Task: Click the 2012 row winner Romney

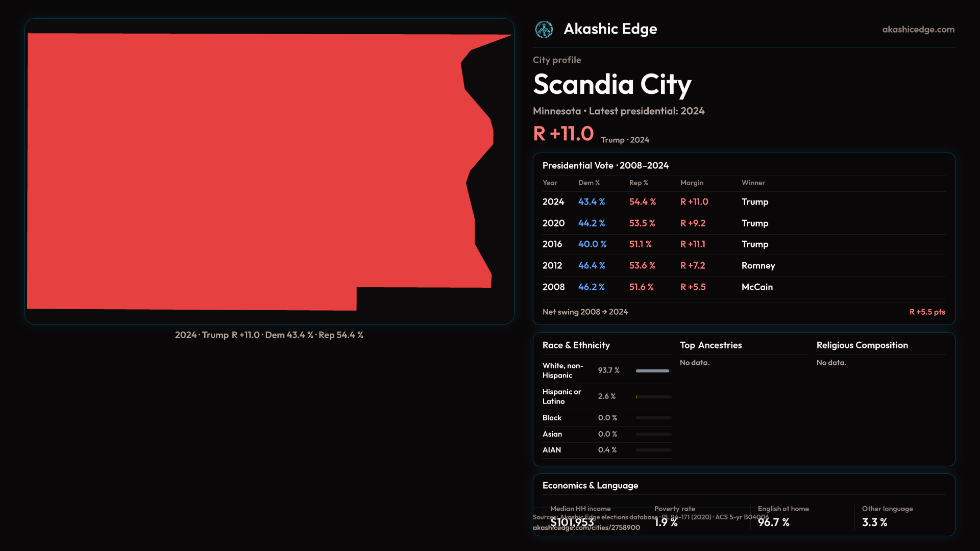Action: [x=758, y=266]
